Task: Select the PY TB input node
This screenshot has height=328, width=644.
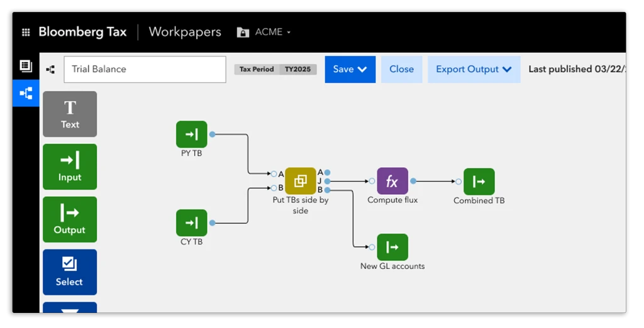Action: 192,134
